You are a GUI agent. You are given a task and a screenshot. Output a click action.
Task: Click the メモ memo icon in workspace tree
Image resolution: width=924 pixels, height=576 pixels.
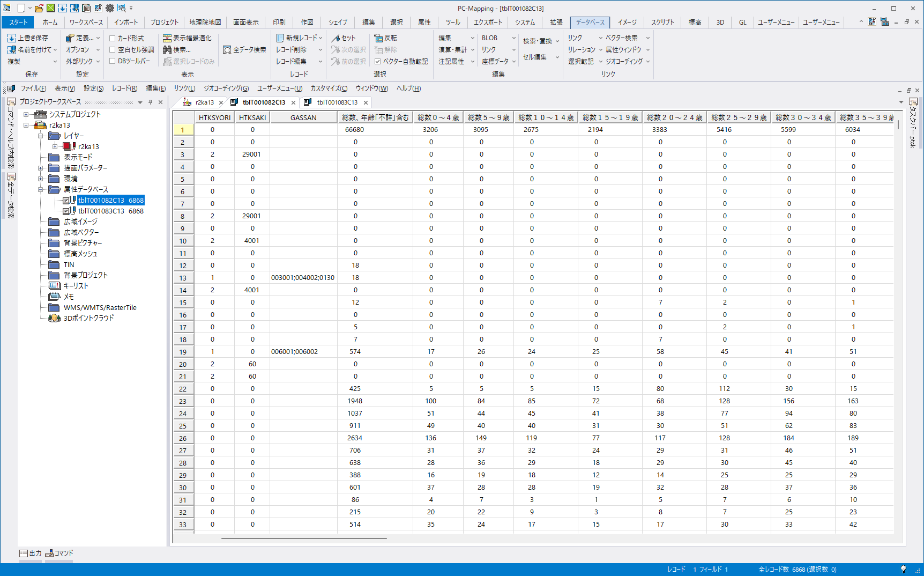point(55,297)
